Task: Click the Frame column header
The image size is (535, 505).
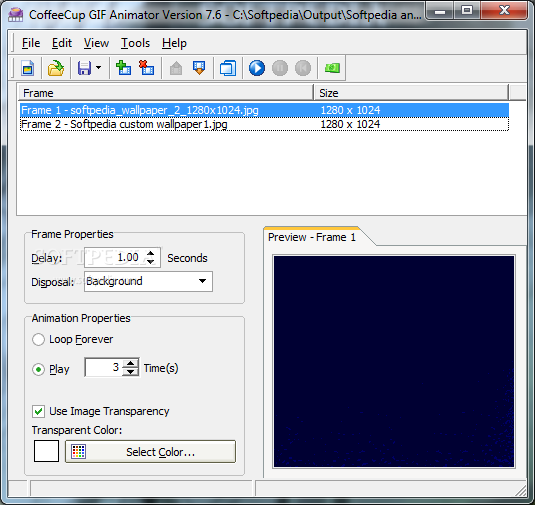Action: point(165,93)
